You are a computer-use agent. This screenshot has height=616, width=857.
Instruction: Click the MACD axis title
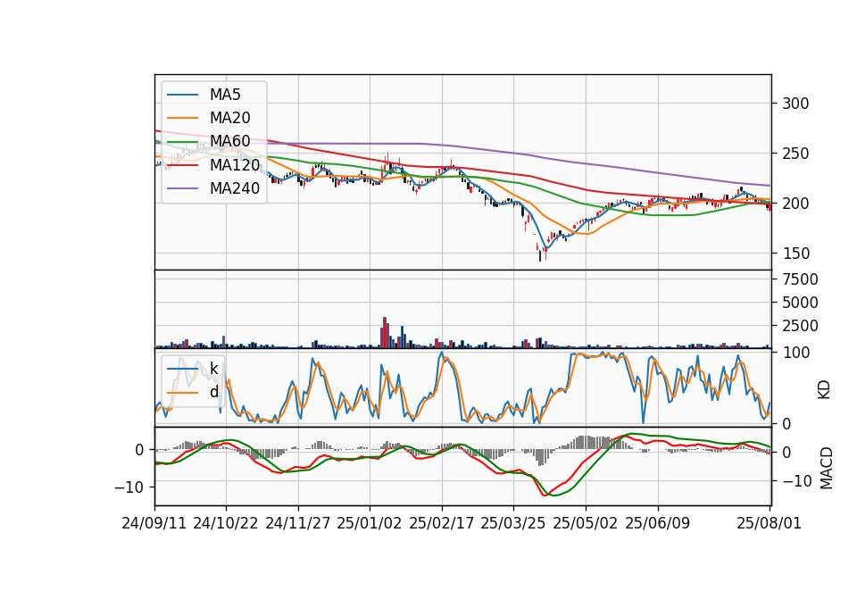click(x=826, y=468)
